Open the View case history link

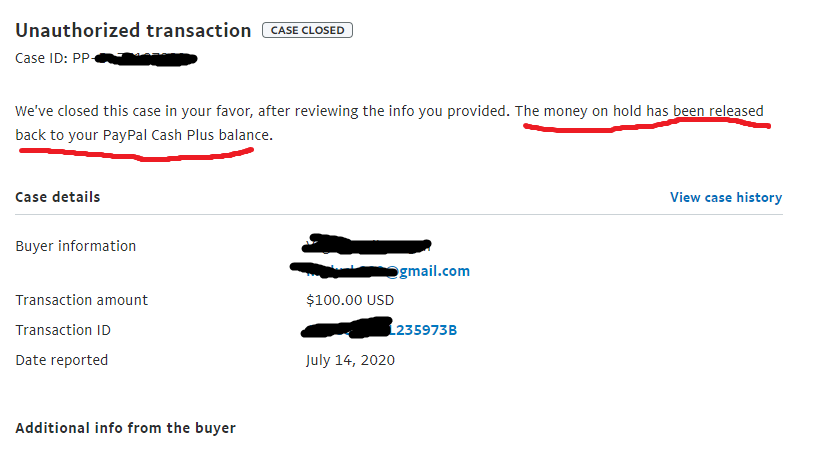pyautogui.click(x=725, y=198)
